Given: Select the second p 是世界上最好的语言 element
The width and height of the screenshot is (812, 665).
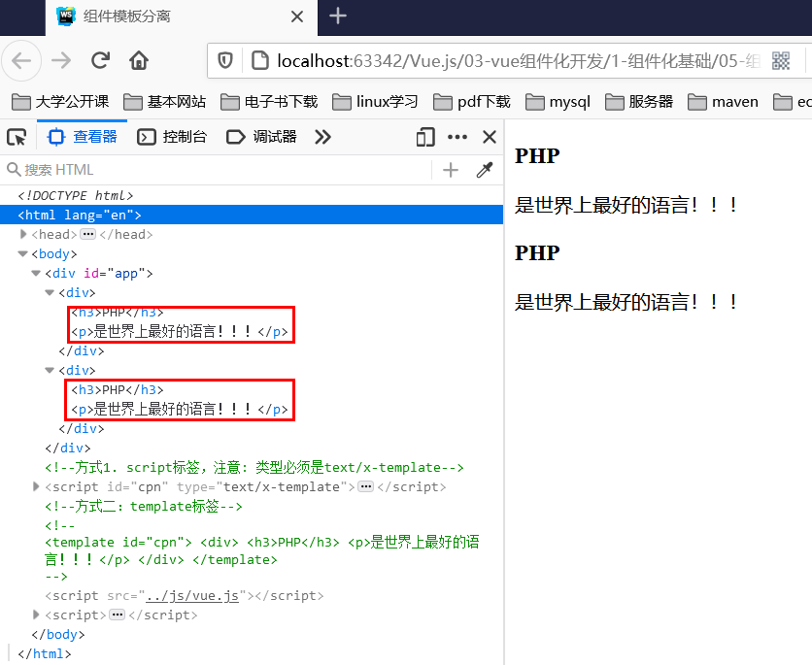Looking at the screenshot, I should [179, 410].
